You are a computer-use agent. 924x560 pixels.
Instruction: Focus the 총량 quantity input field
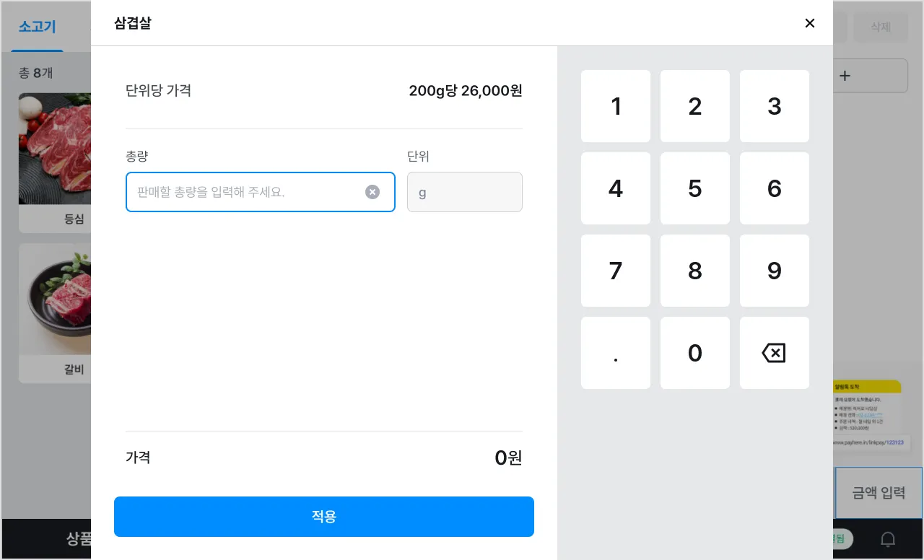(x=245, y=192)
